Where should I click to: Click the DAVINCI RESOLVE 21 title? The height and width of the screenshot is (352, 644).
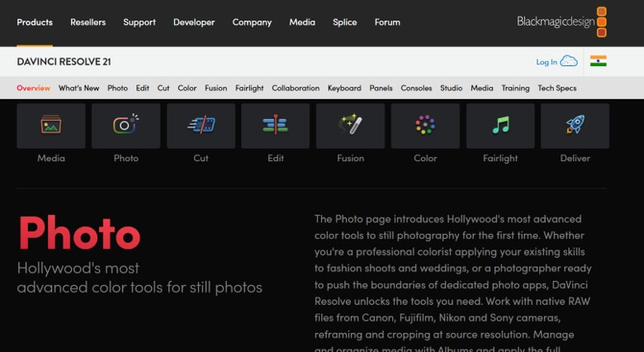[64, 62]
